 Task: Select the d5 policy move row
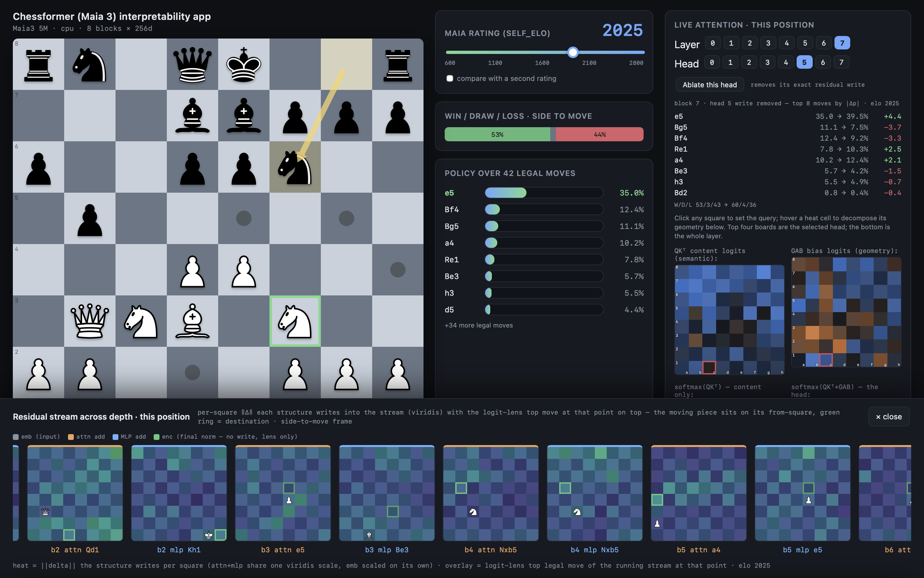544,310
